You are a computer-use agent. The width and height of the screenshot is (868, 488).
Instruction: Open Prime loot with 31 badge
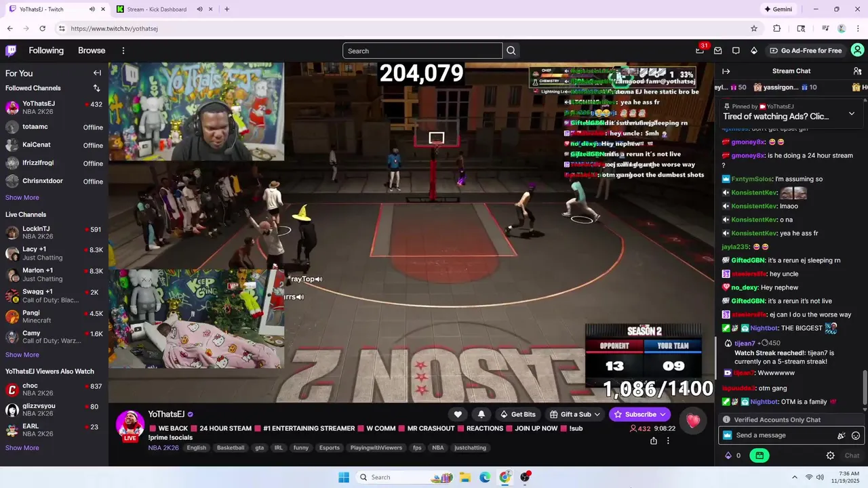(x=700, y=50)
